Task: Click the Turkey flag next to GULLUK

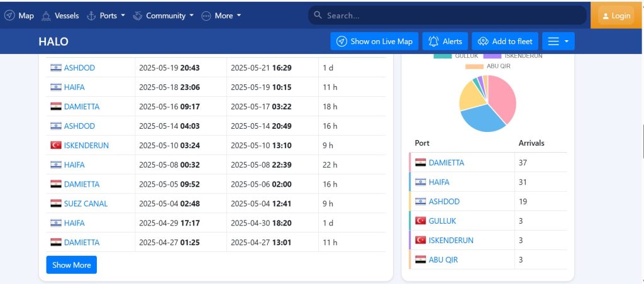Action: pos(421,221)
